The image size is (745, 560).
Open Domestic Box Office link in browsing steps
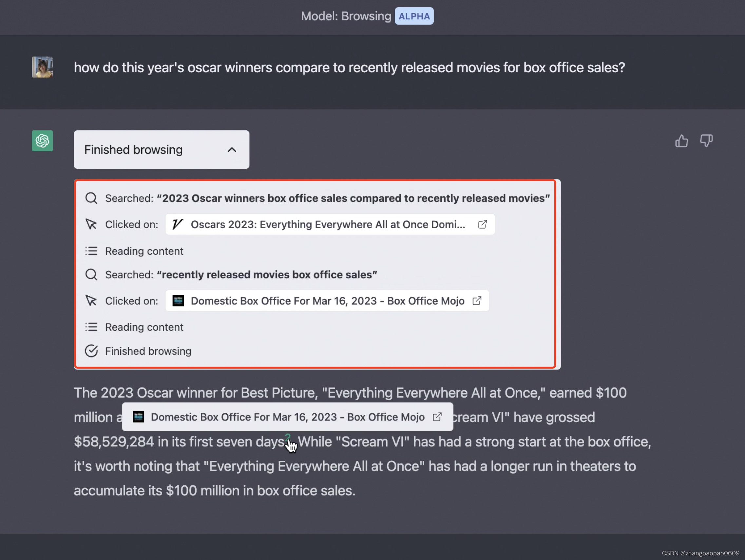tap(327, 301)
